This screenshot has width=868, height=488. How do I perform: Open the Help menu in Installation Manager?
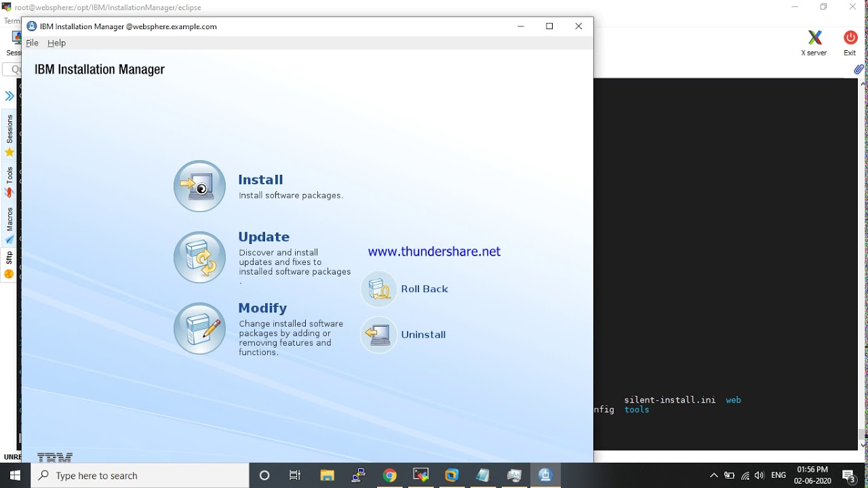tap(57, 43)
